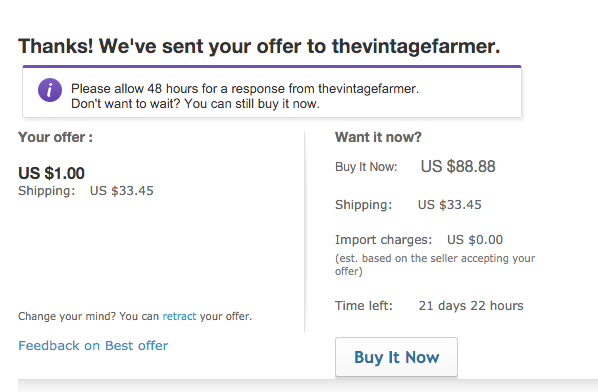Click the 'Buy It Now:' price label

366,167
